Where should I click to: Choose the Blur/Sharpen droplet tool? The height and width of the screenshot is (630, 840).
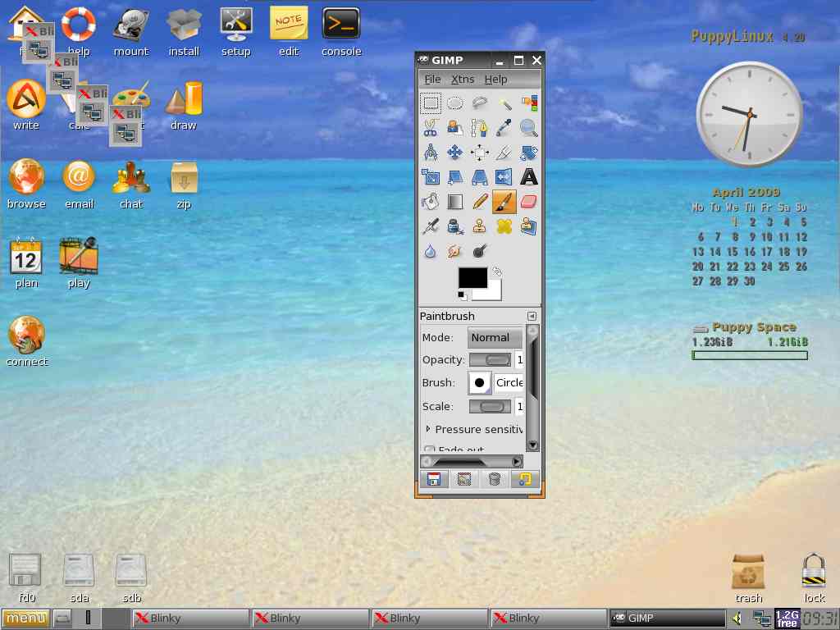tap(431, 251)
